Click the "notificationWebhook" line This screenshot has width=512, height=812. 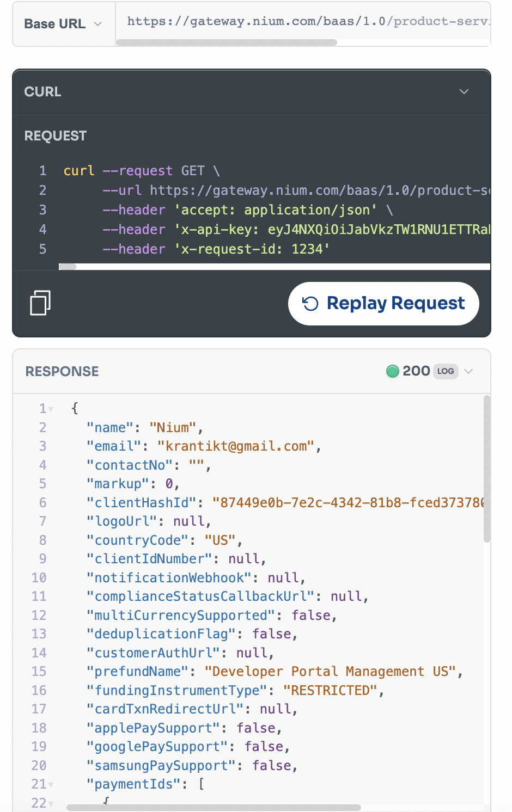(196, 578)
